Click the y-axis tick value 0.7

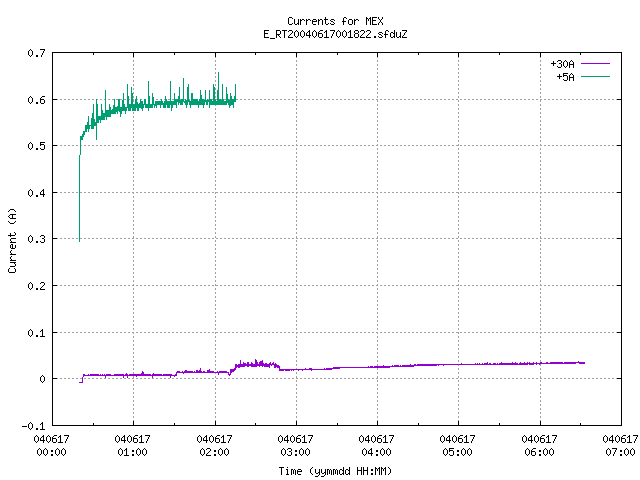36,53
